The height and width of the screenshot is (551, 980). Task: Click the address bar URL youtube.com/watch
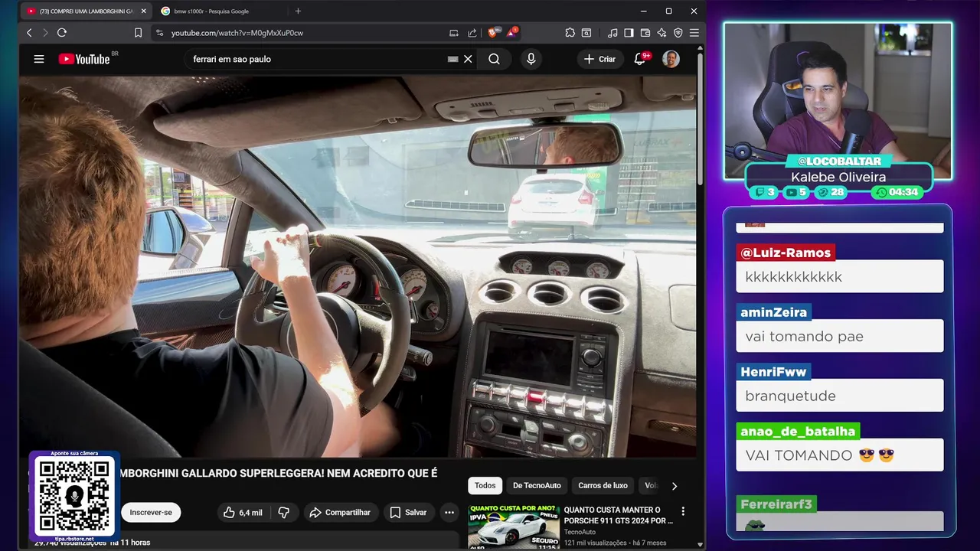[x=237, y=33]
